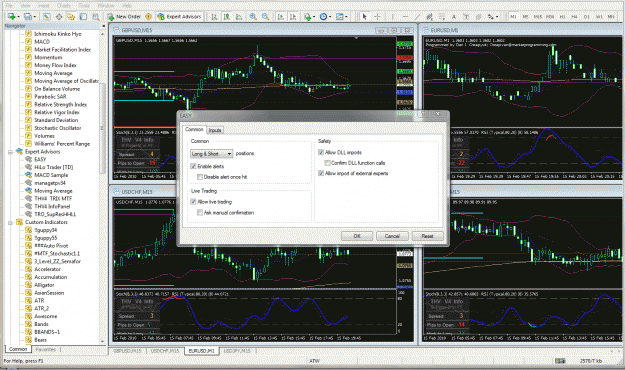Click OK in the EASY dialog
This screenshot has width=625, height=370.
pyautogui.click(x=357, y=236)
